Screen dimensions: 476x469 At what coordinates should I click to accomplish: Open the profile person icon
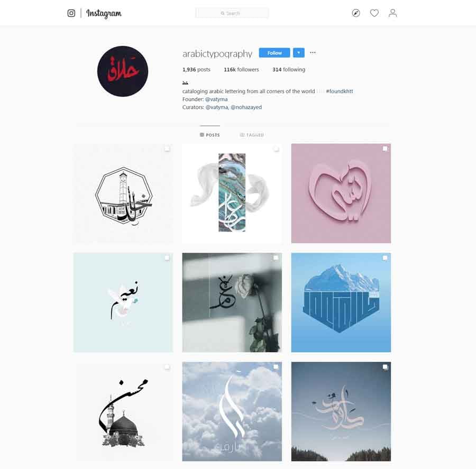[x=392, y=13]
